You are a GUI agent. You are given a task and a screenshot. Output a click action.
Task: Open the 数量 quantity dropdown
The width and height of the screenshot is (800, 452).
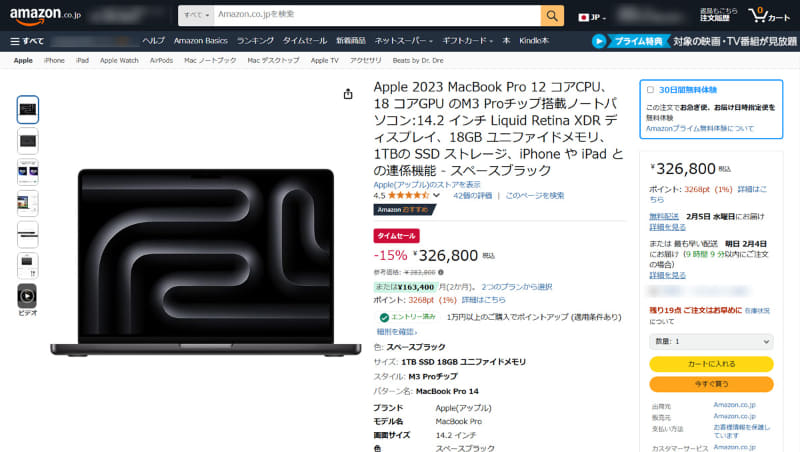click(711, 341)
